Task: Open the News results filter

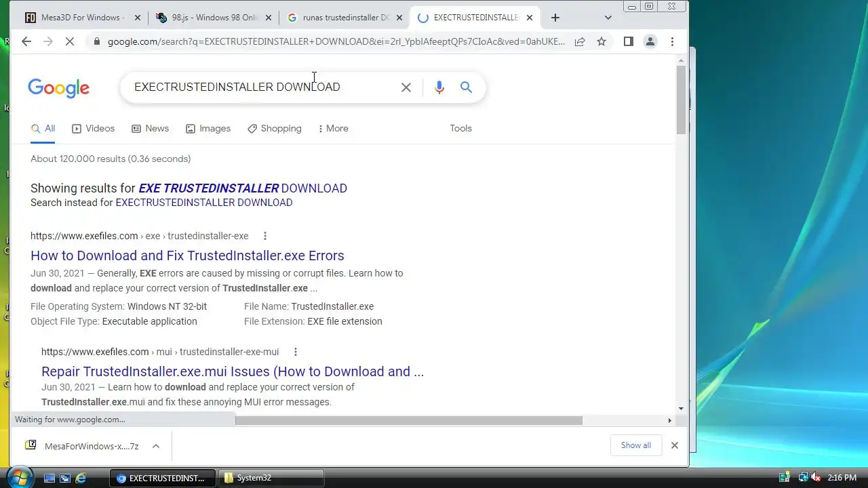Action: 150,128
